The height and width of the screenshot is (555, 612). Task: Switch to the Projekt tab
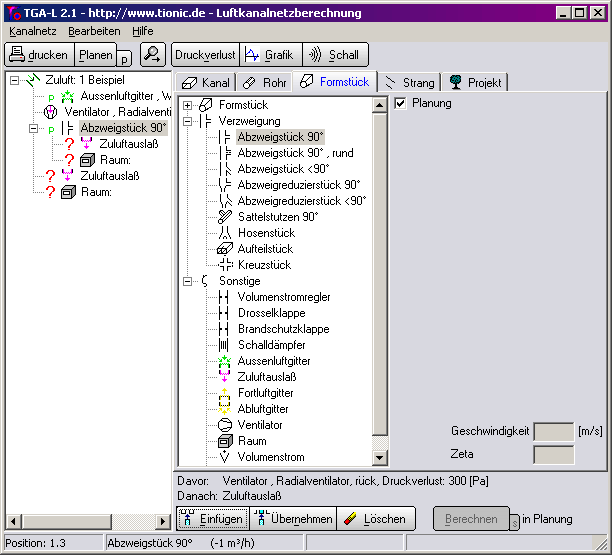click(476, 82)
